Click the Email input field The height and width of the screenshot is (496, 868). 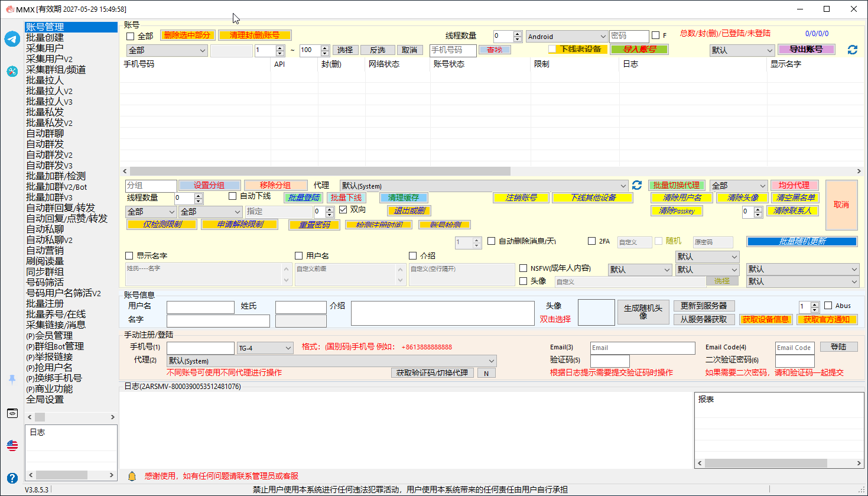tap(642, 348)
